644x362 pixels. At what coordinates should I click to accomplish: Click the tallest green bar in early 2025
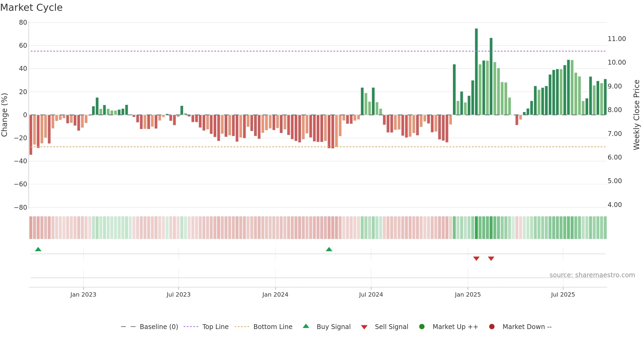click(476, 72)
